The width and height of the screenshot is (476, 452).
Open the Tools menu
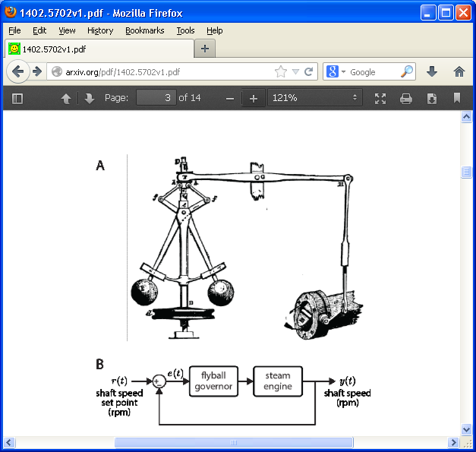click(185, 30)
